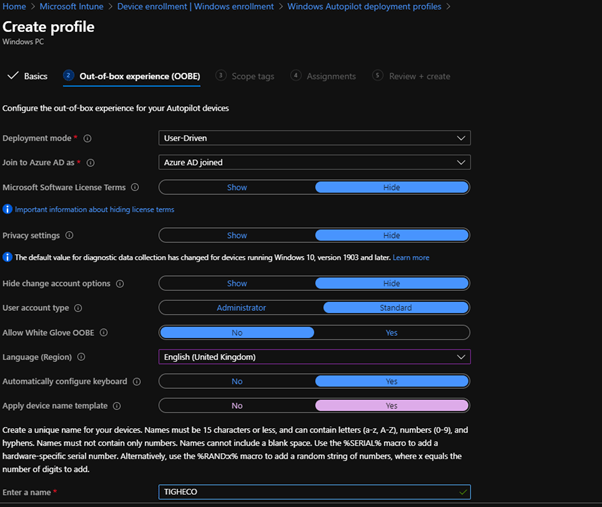The height and width of the screenshot is (507, 602).
Task: Open the Learn more link
Action: click(x=411, y=258)
